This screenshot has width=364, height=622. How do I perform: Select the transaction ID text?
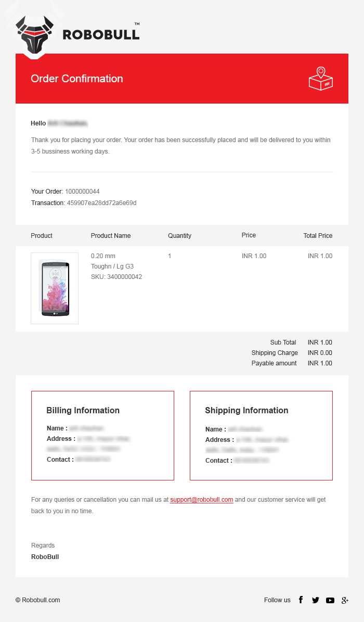click(x=101, y=203)
